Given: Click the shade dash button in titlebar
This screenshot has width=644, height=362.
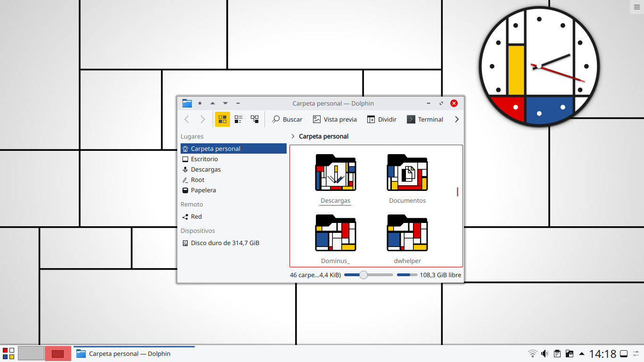Looking at the screenshot, I should (238, 103).
